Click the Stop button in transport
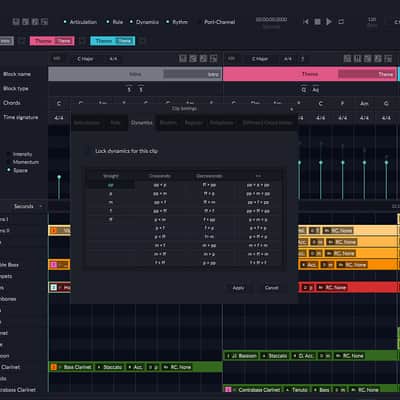Image resolution: width=400 pixels, height=400 pixels. 317,22
